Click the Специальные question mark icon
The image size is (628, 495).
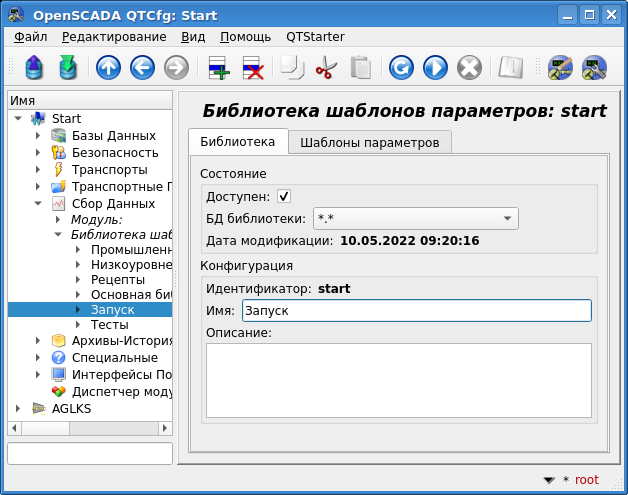58,357
